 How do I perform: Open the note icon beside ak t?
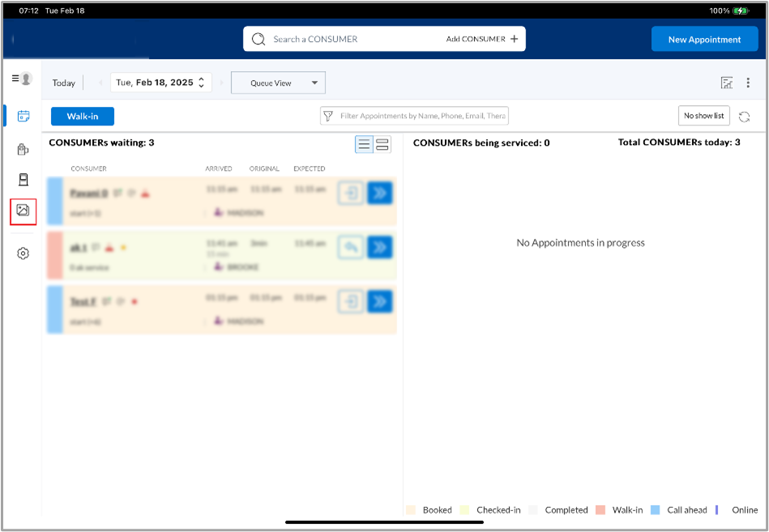click(x=96, y=248)
